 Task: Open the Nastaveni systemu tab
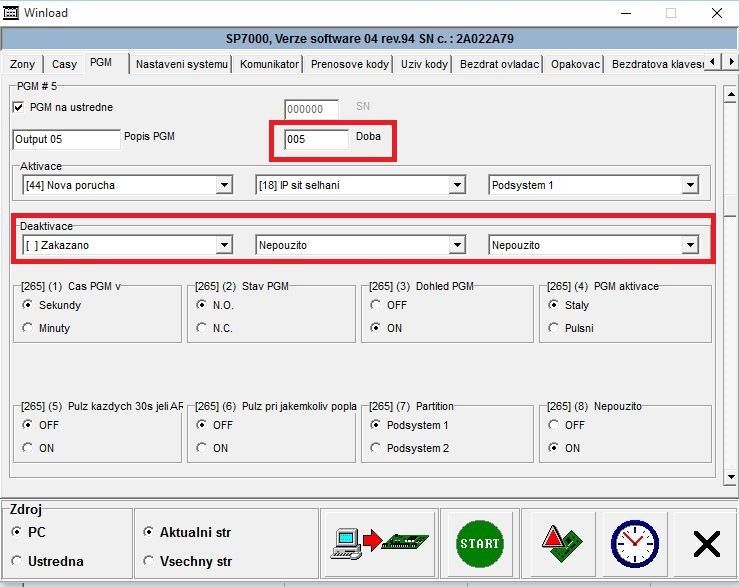click(x=182, y=63)
